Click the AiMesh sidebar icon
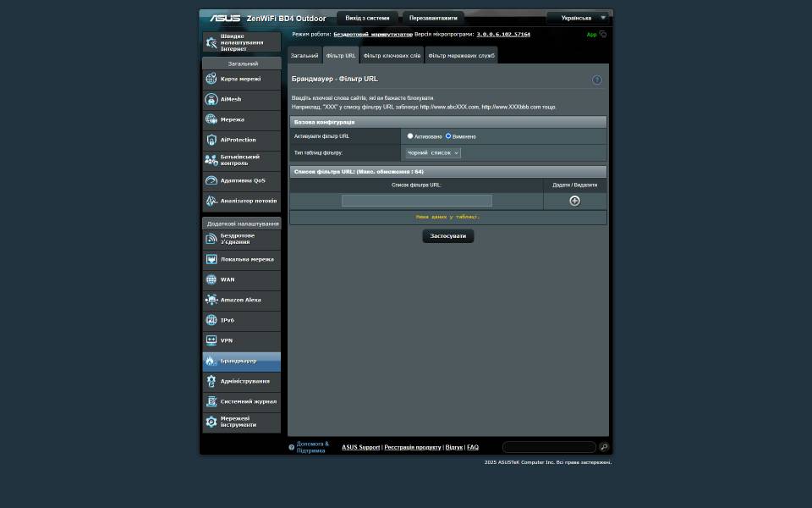Screen dimensions: 812x508 (211, 99)
